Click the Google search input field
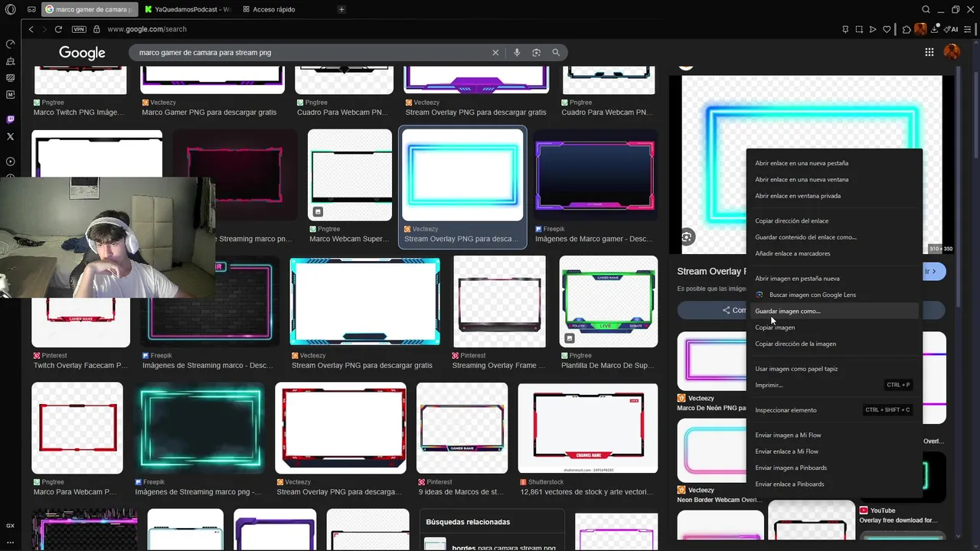This screenshot has width=980, height=551. 314,53
